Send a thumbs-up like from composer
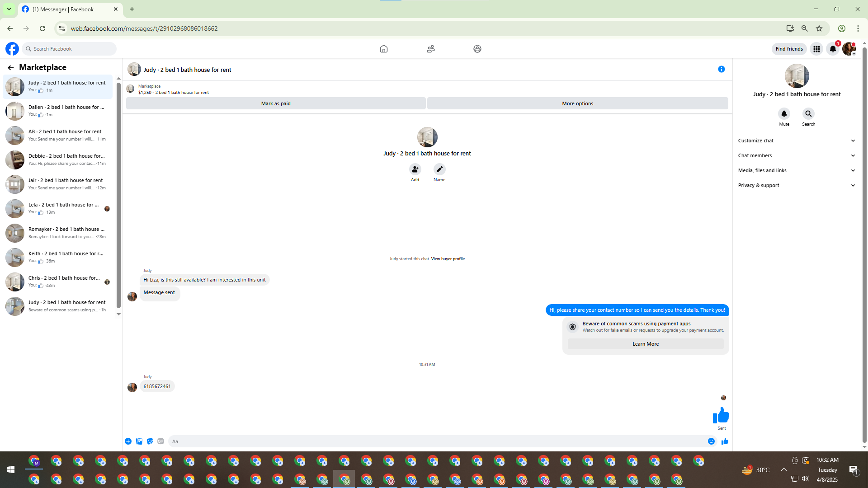The height and width of the screenshot is (488, 868). pyautogui.click(x=725, y=441)
